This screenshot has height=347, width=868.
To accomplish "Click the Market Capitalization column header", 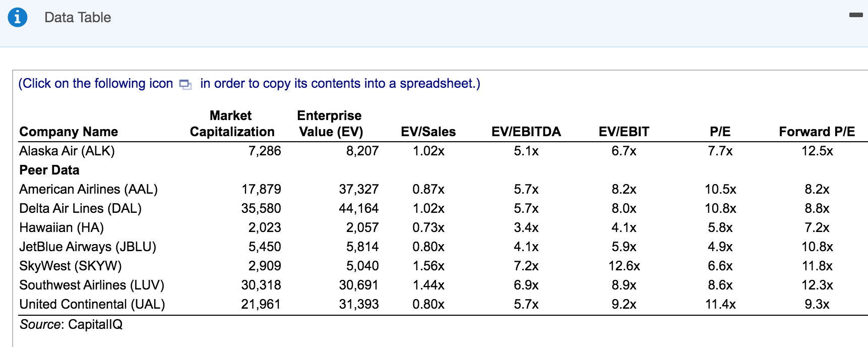I will (x=232, y=124).
